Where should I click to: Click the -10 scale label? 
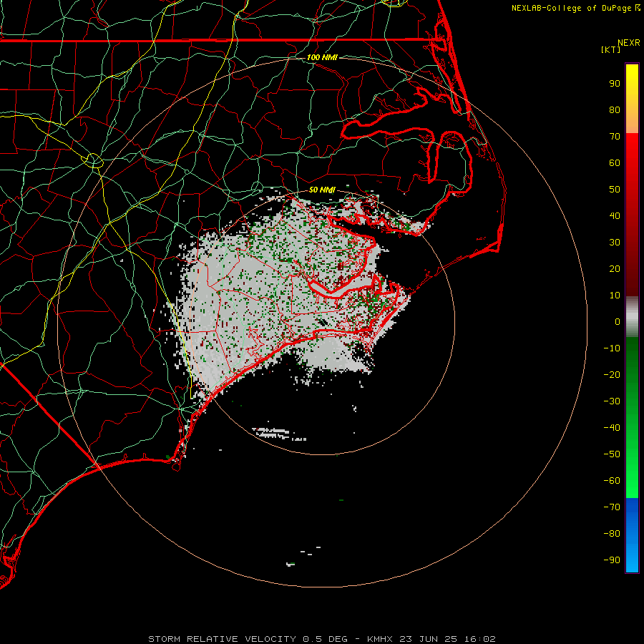(612, 348)
